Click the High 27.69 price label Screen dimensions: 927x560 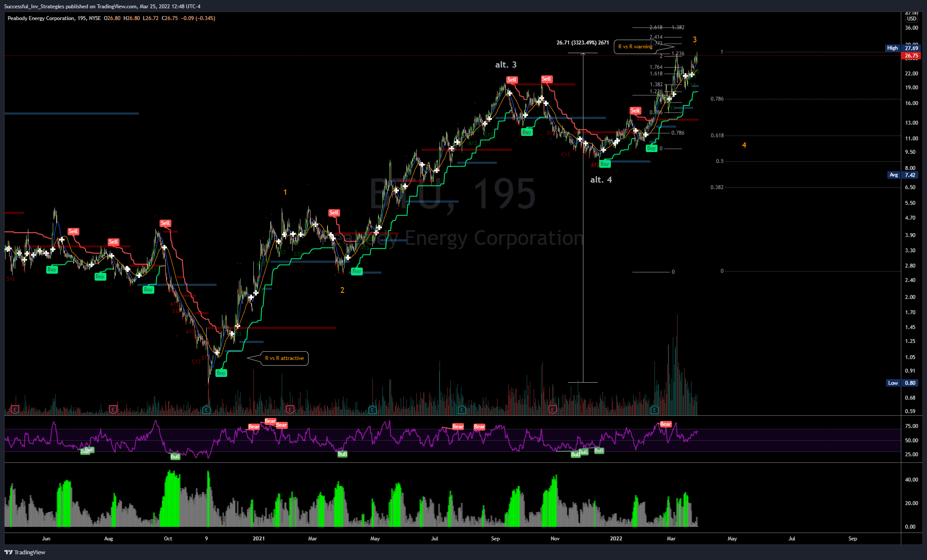(x=902, y=48)
